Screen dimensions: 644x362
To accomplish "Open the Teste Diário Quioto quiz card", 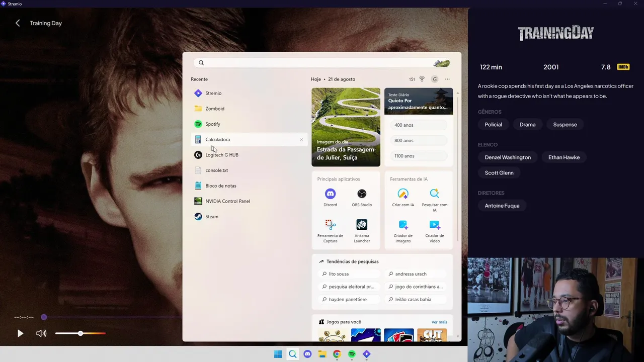I will (x=419, y=101).
